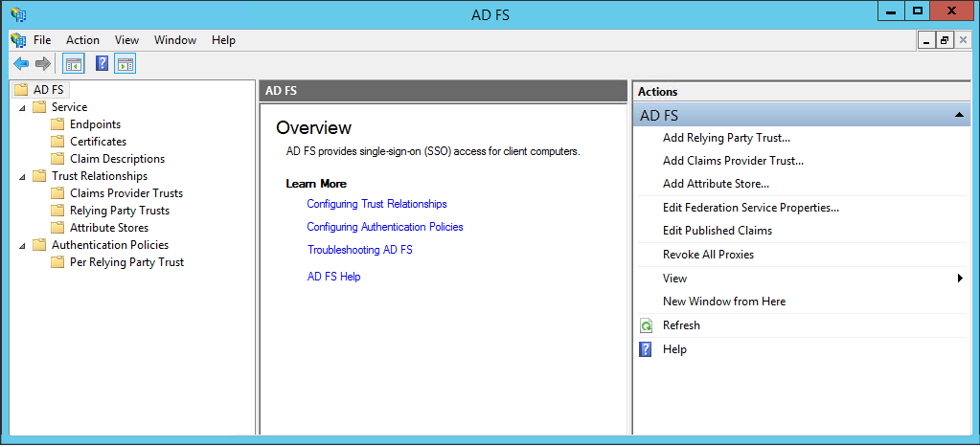Select Relying Party Trusts tree item

120,211
